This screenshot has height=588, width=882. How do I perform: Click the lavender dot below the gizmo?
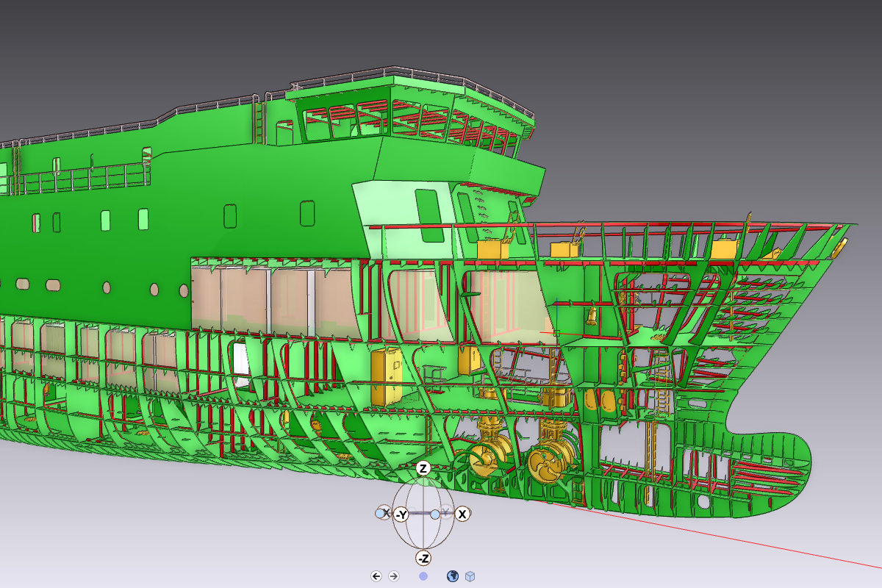click(x=423, y=576)
